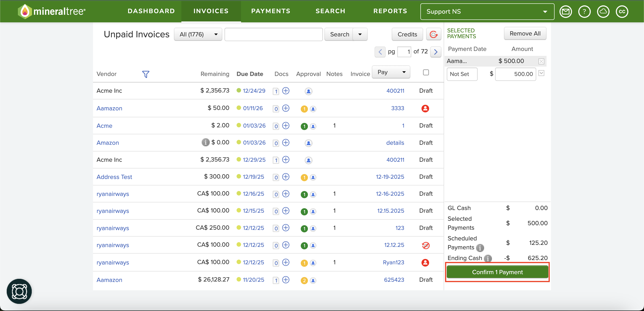
Task: Click the red refresh icon beside Credits
Action: [434, 34]
